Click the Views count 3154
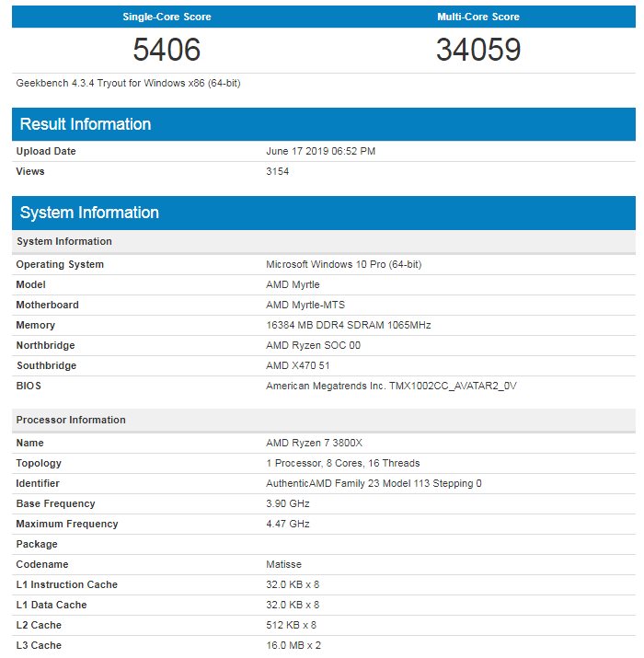The width and height of the screenshot is (644, 658). tap(277, 171)
